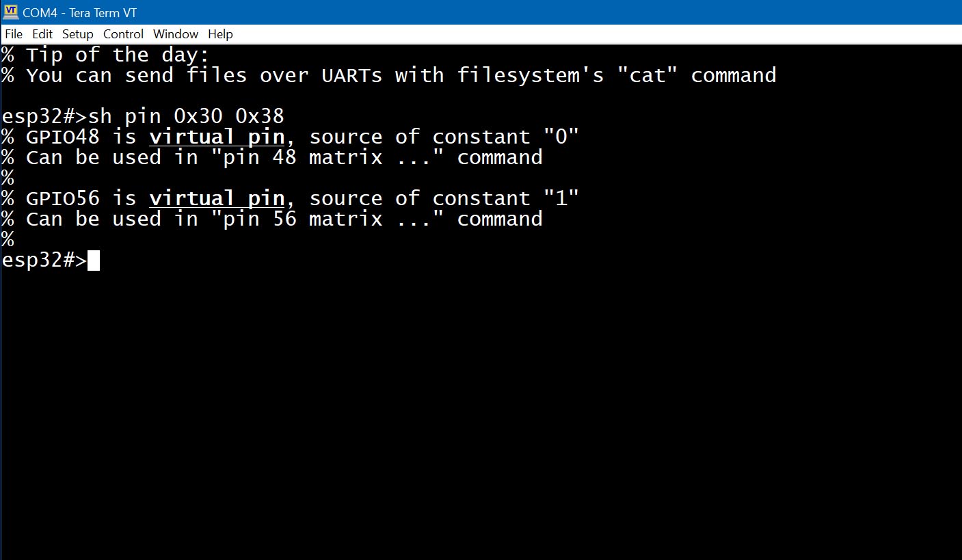
Task: Click the GPIO48 label in the output
Action: pos(63,137)
